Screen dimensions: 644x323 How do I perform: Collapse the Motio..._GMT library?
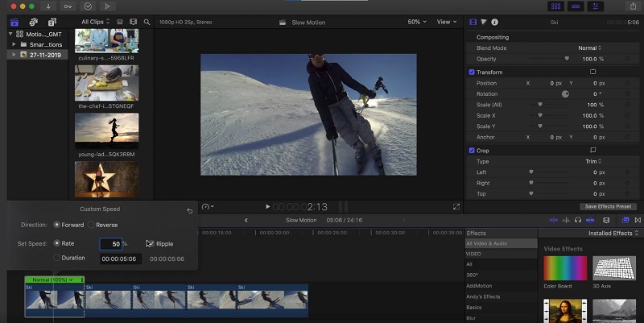point(10,34)
